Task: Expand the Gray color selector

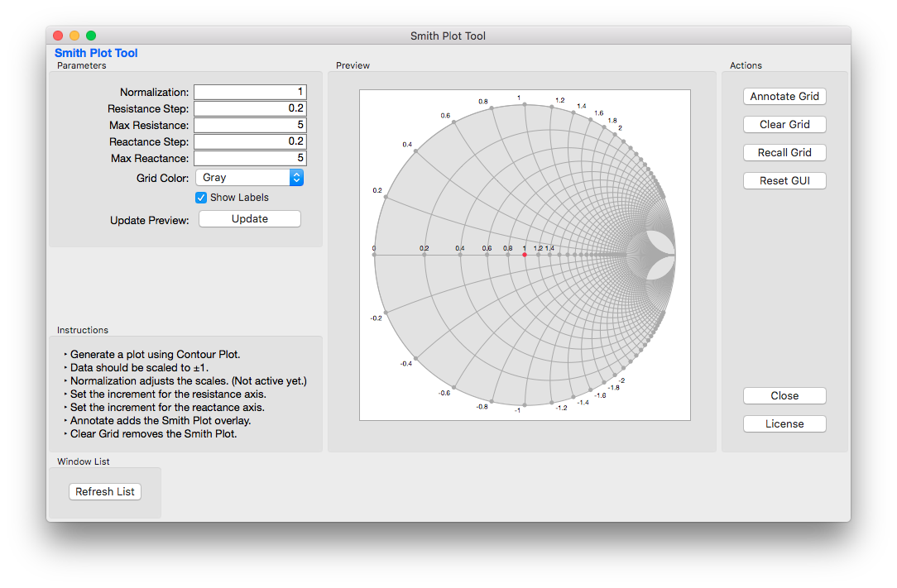Action: [x=249, y=177]
